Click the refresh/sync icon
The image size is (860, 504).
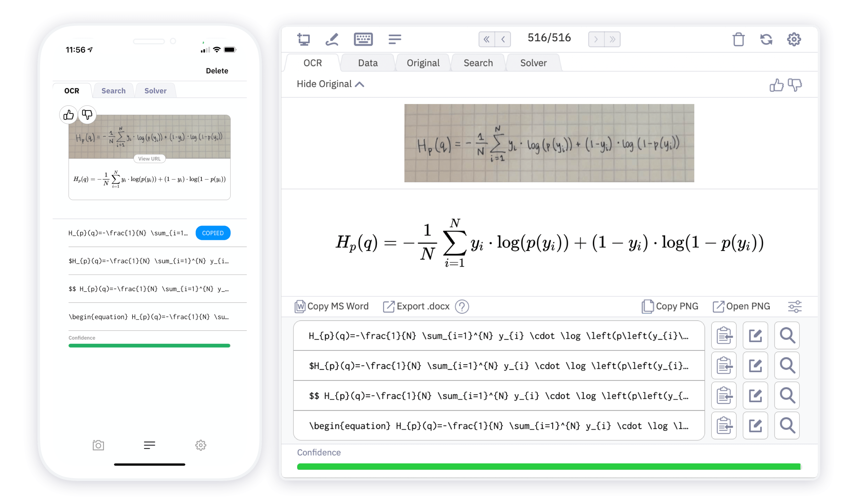tap(767, 39)
